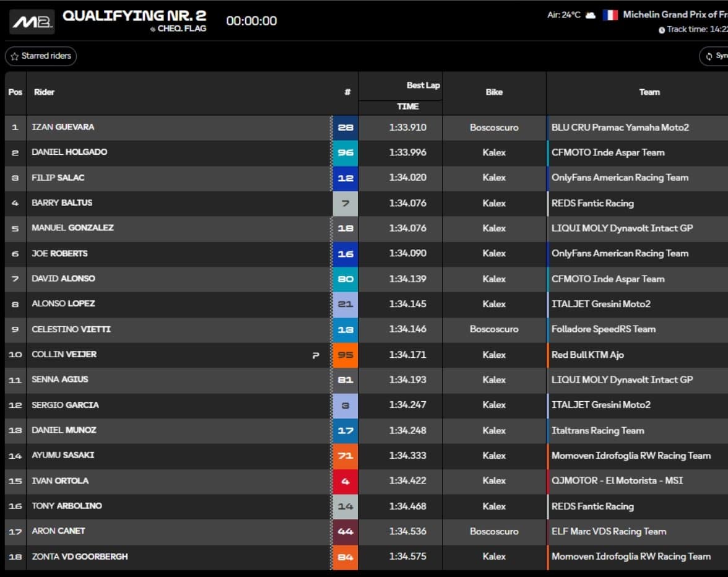Screen dimensions: 728x577
Task: Toggle the Starred riders filter
Action: tap(41, 56)
